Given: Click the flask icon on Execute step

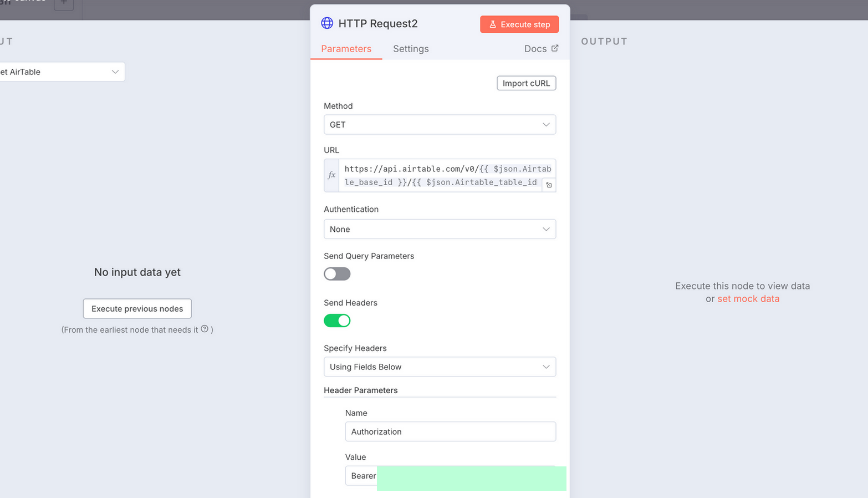Looking at the screenshot, I should tap(492, 24).
